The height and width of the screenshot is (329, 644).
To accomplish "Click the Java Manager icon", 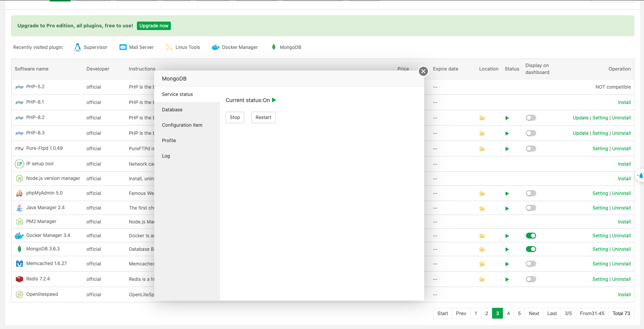I will click(19, 208).
